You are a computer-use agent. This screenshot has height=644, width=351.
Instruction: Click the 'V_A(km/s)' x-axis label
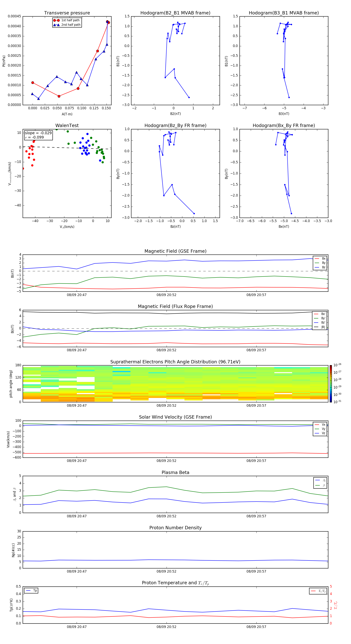67,227
